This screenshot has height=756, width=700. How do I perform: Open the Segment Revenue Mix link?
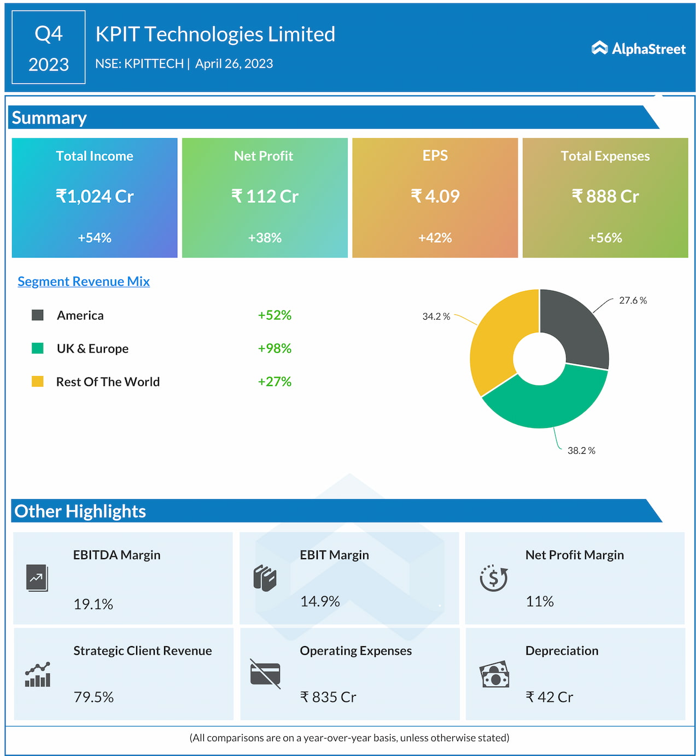pos(84,282)
